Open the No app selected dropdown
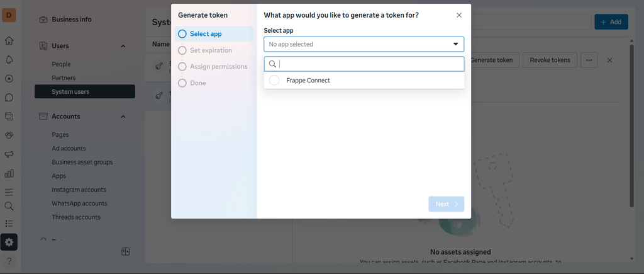This screenshot has height=274, width=644. [x=364, y=44]
